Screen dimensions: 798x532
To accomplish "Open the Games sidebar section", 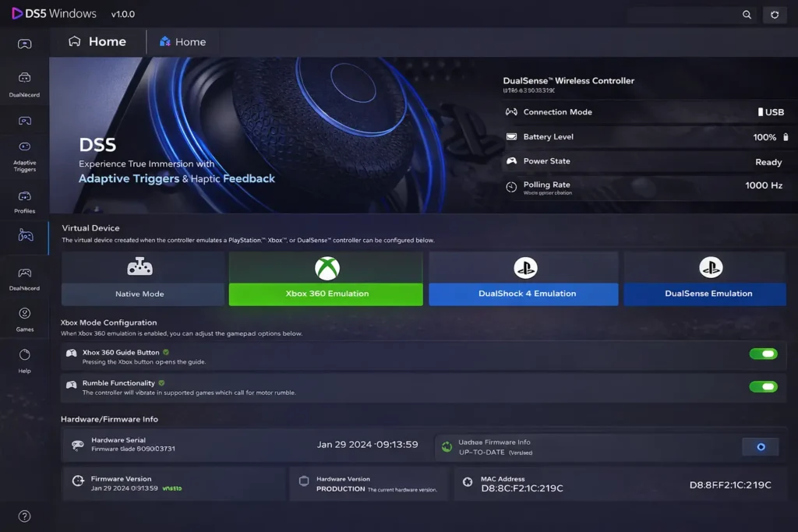I will coord(24,317).
